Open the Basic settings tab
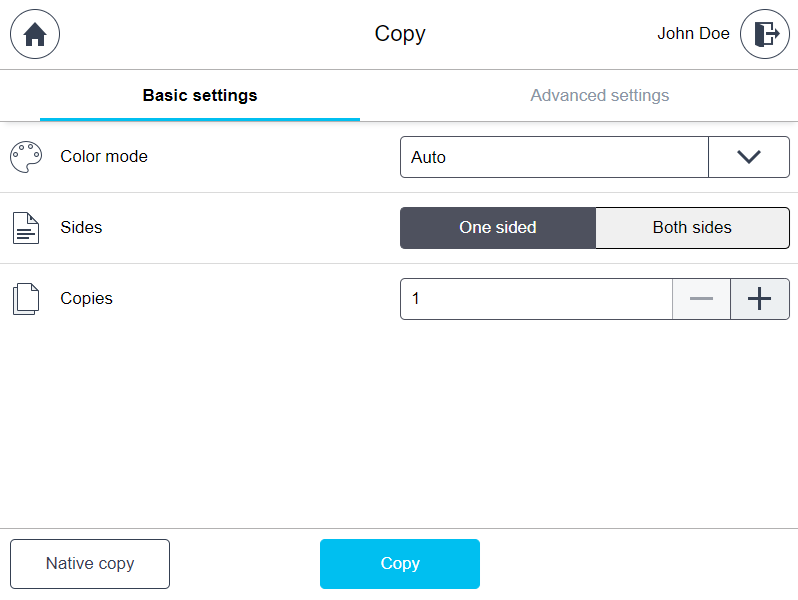 tap(200, 96)
